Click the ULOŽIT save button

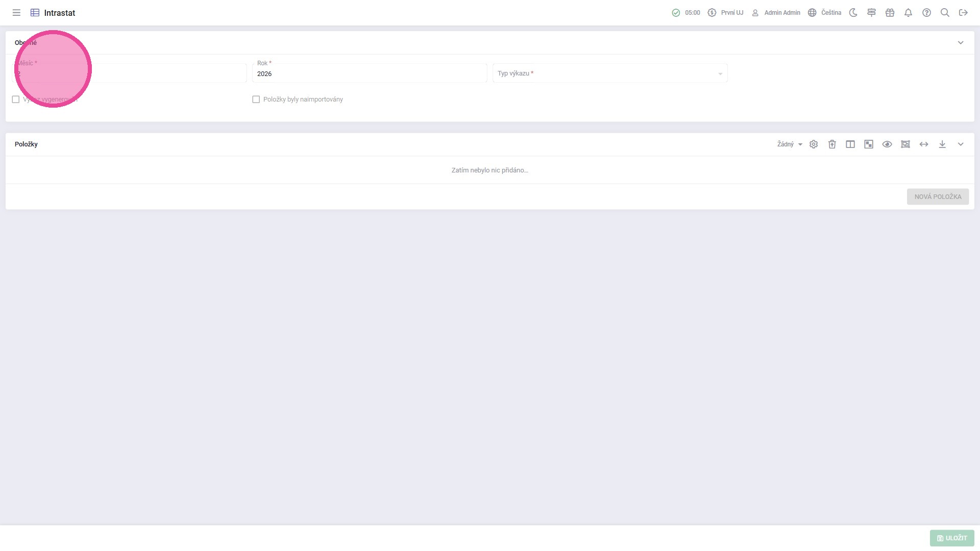[x=951, y=538]
